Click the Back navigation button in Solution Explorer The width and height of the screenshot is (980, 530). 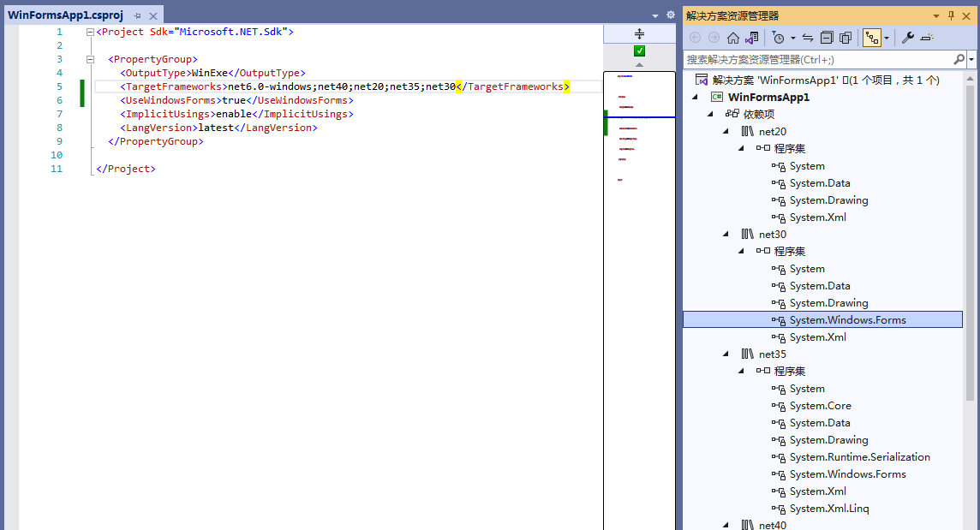tap(695, 37)
